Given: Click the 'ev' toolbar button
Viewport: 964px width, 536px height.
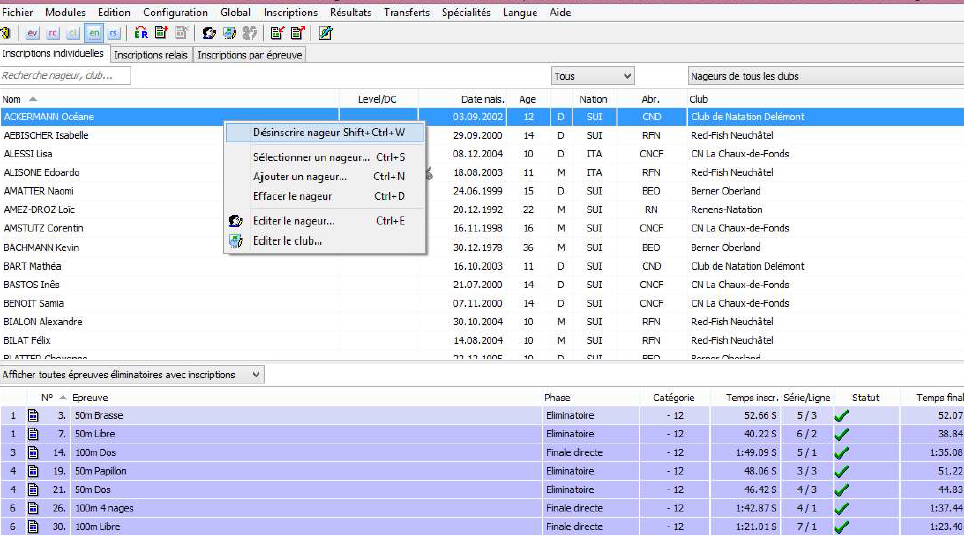Looking at the screenshot, I should 32,33.
